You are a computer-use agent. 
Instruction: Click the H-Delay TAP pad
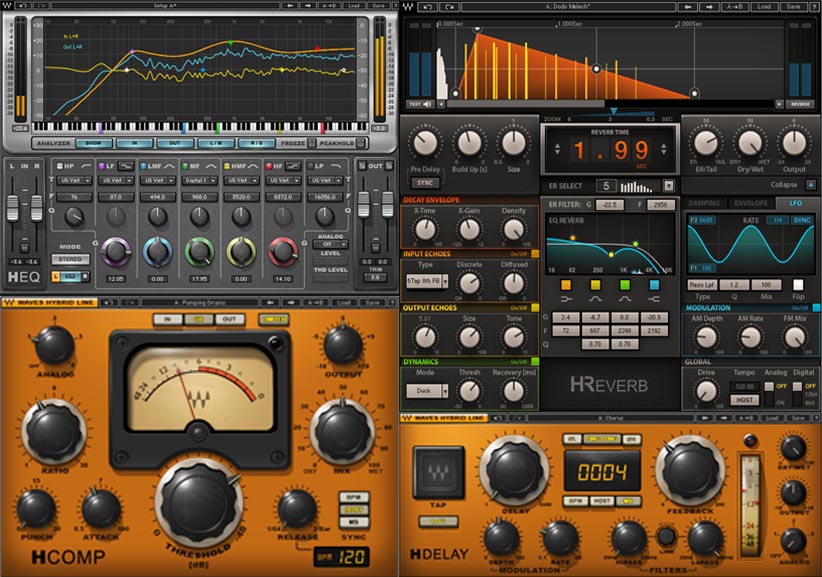[438, 472]
